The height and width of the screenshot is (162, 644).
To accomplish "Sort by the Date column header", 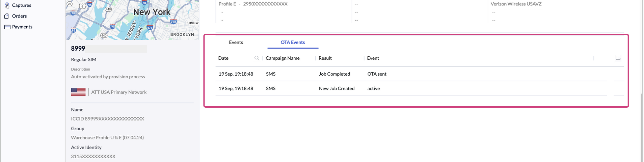I will (223, 58).
